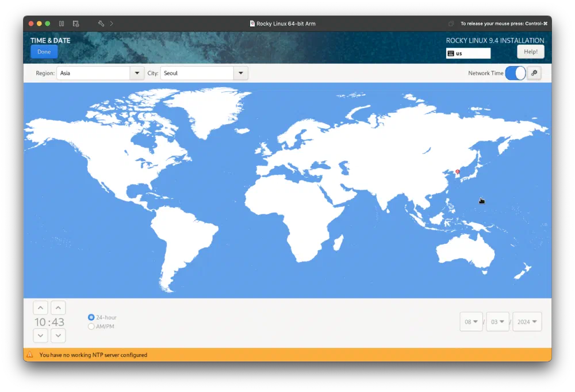Pause the virtual machine from the title bar

tap(62, 24)
